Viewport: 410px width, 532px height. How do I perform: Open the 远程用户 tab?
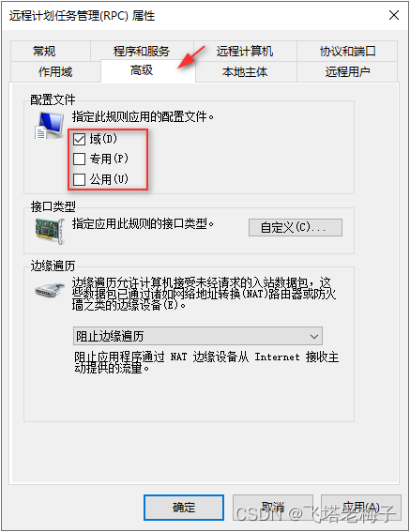click(x=347, y=71)
